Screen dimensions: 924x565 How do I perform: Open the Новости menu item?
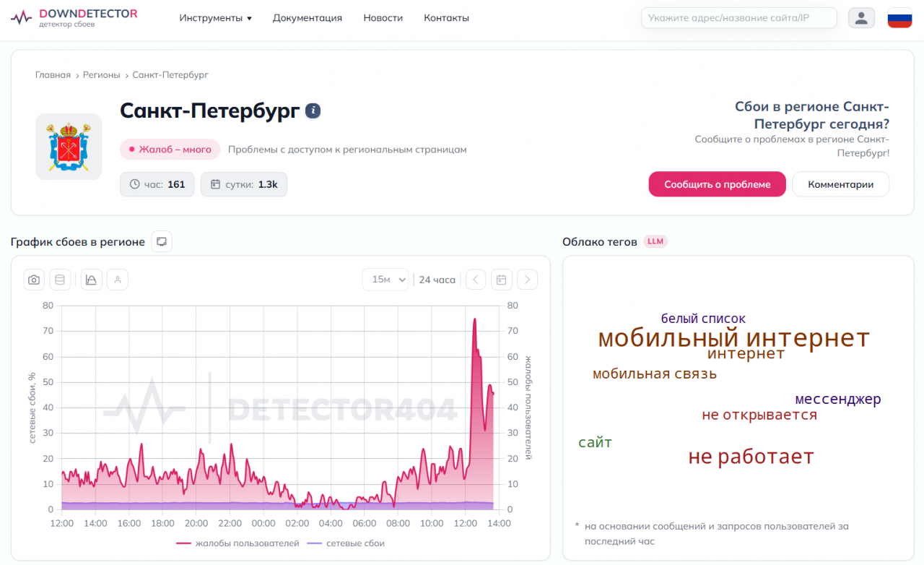pos(383,18)
